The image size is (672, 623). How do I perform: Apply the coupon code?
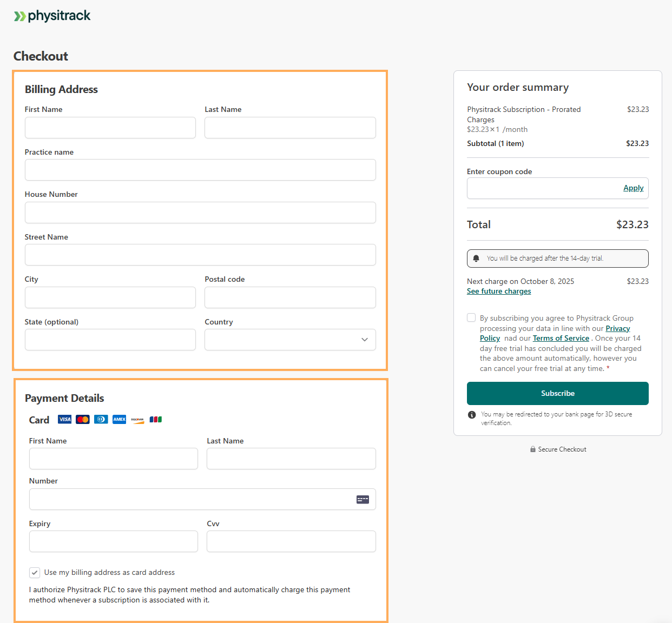pyautogui.click(x=633, y=188)
